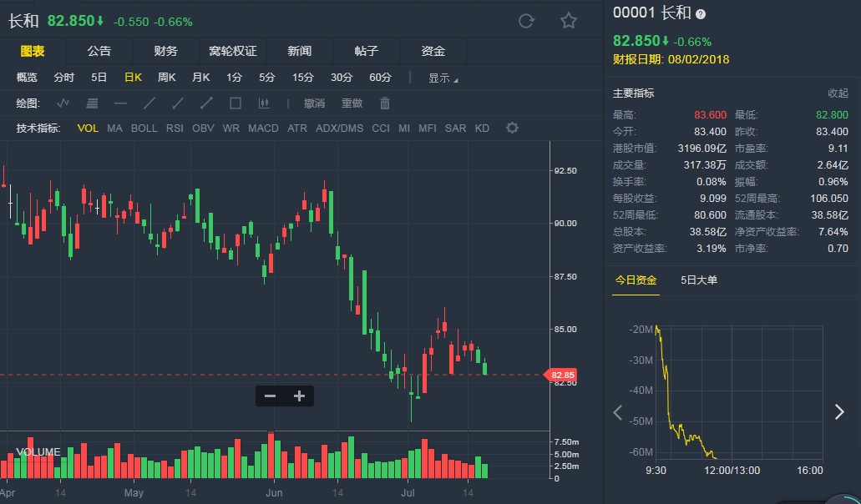This screenshot has width=861, height=504.
Task: Switch to the 财务 tab
Action: click(x=165, y=52)
